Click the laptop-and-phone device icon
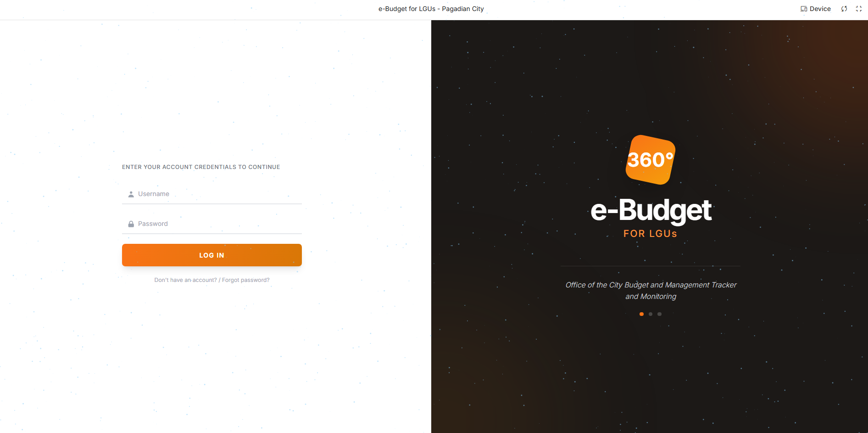 point(804,9)
